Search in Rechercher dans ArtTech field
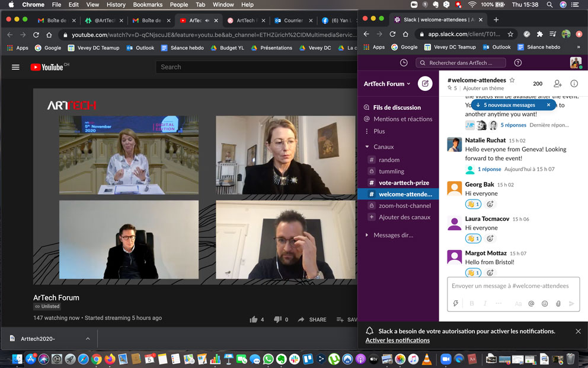 (x=461, y=63)
